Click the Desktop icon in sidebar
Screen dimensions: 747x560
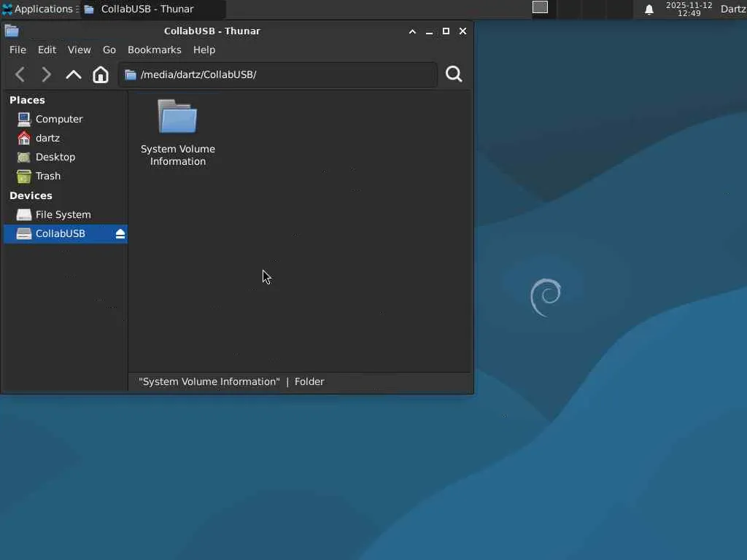[x=24, y=157]
